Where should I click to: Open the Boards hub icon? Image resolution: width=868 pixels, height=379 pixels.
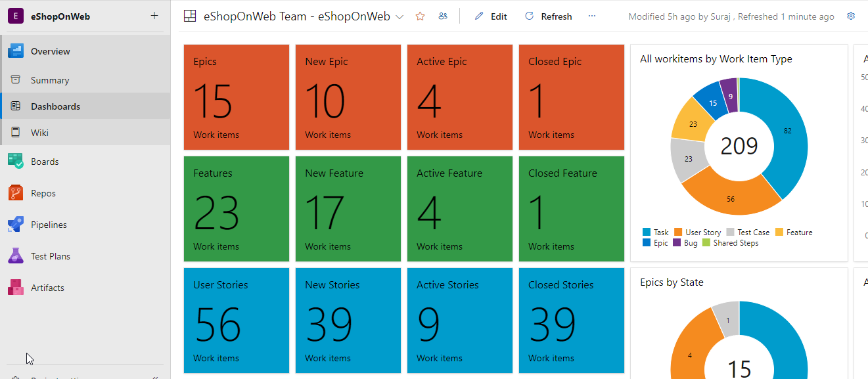tap(16, 162)
